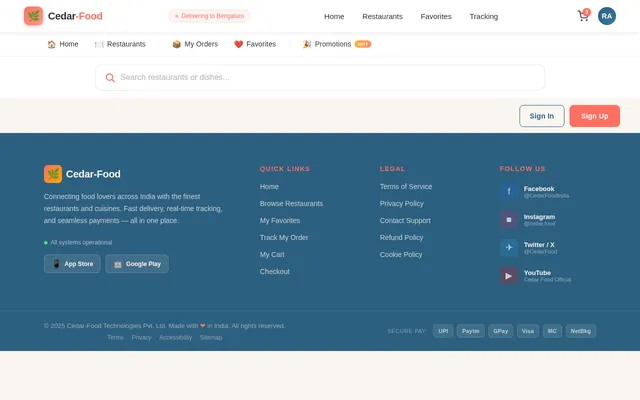Click the search magnifier icon
Image resolution: width=640 pixels, height=400 pixels.
tap(110, 78)
